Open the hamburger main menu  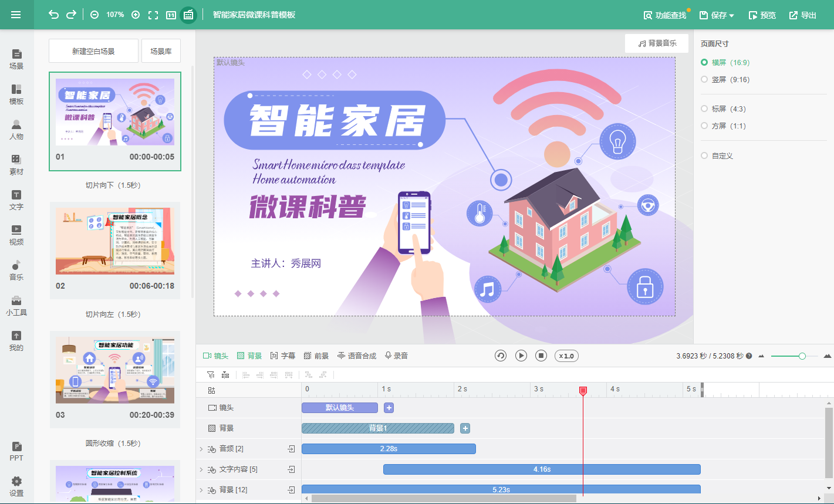coord(16,15)
